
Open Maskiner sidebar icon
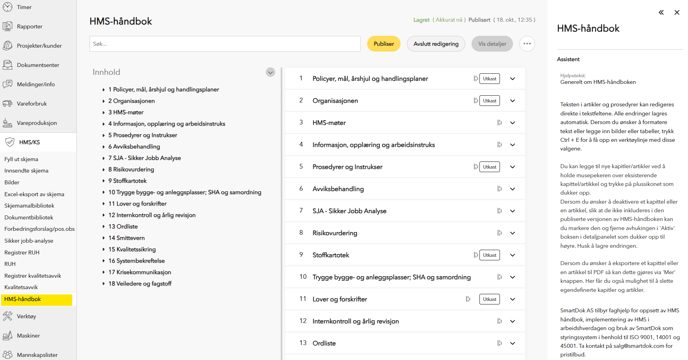7,335
